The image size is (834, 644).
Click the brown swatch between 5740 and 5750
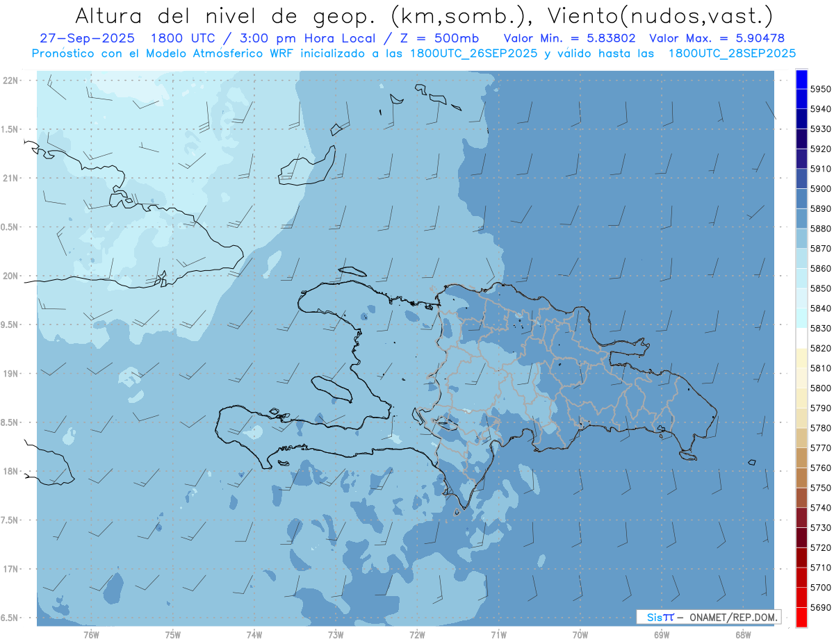[801, 497]
